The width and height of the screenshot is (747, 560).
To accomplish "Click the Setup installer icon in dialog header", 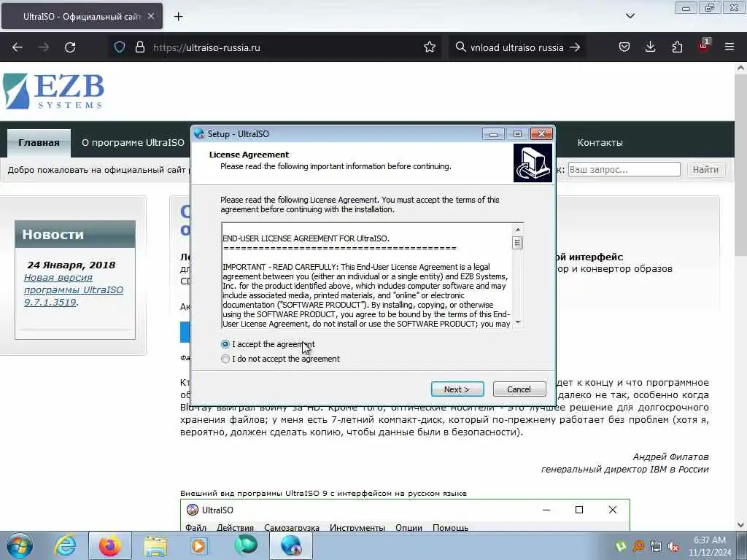I will (x=533, y=163).
